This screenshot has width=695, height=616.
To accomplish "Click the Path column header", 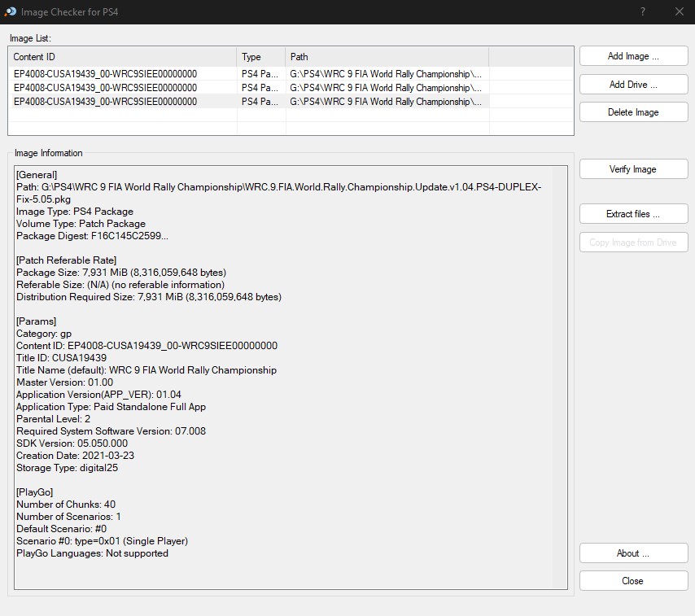I will (387, 57).
